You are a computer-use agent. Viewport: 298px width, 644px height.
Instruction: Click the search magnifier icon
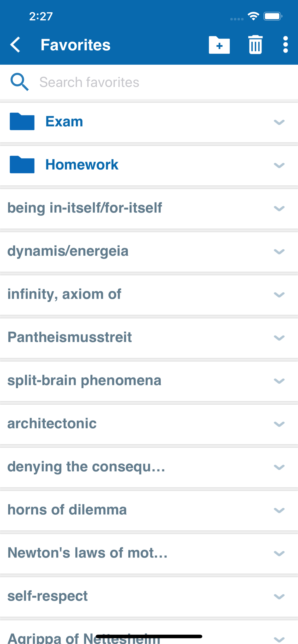[20, 82]
